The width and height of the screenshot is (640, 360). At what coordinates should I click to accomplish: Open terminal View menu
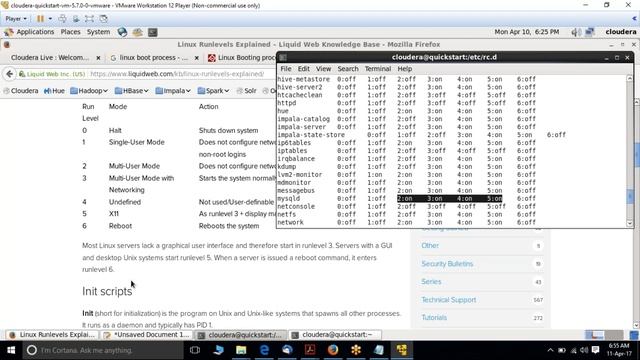coord(323,69)
